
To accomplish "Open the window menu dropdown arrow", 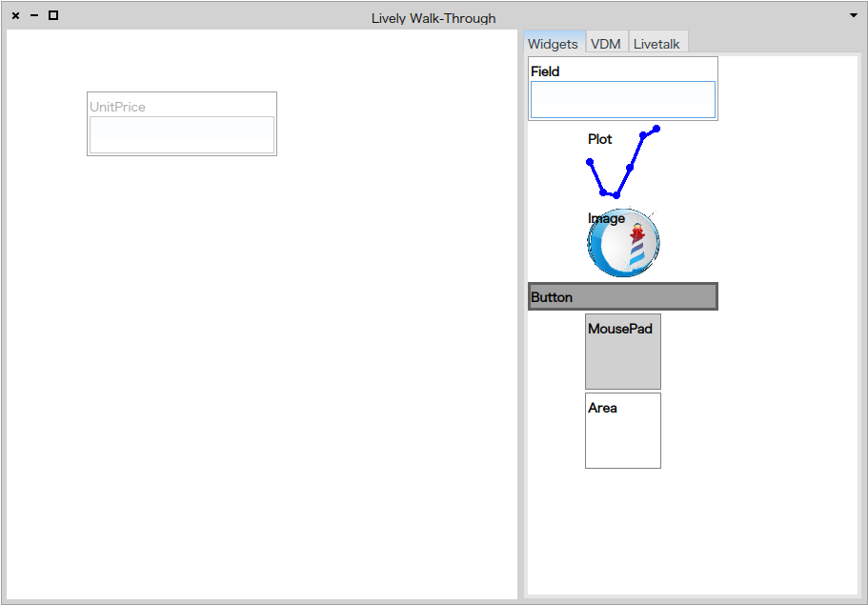I will click(x=853, y=15).
